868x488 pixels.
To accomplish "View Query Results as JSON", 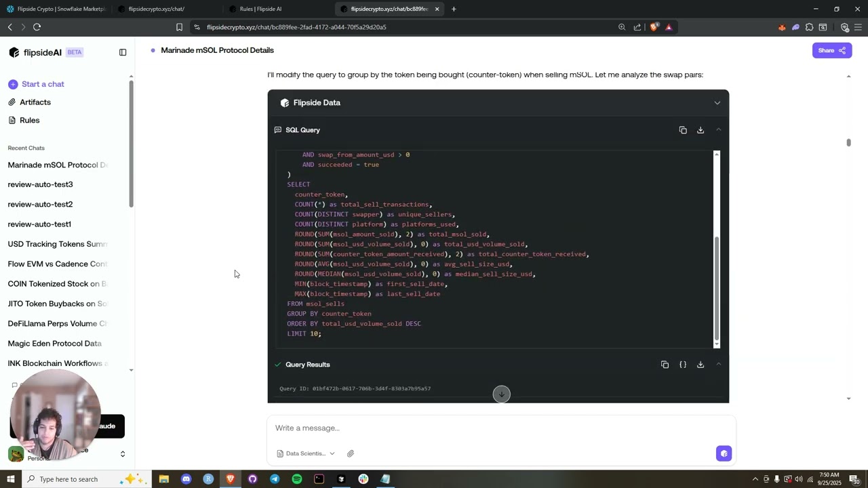I will click(683, 365).
